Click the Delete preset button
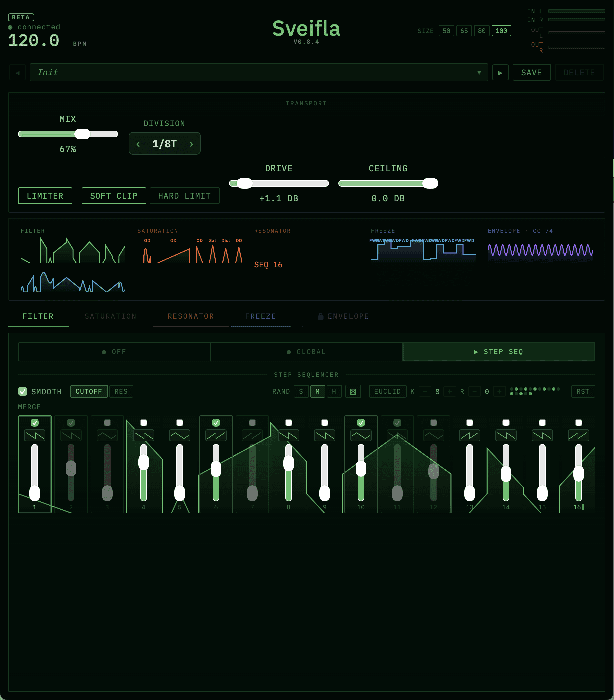 579,73
